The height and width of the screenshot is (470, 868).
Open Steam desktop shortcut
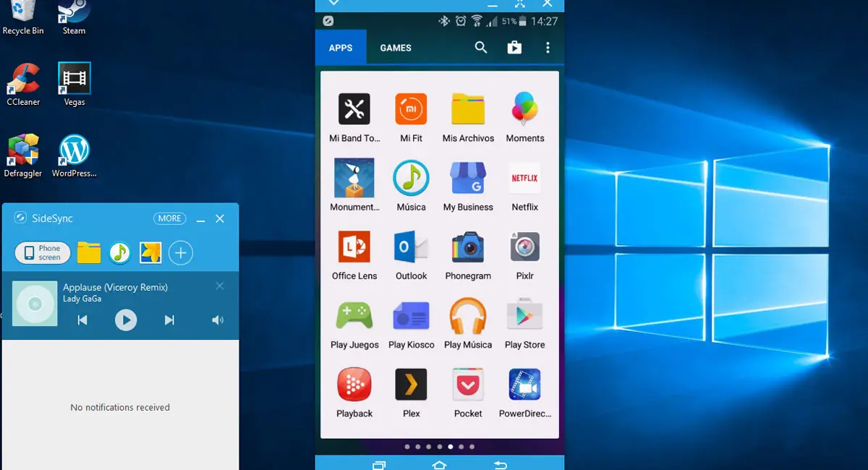[74, 17]
